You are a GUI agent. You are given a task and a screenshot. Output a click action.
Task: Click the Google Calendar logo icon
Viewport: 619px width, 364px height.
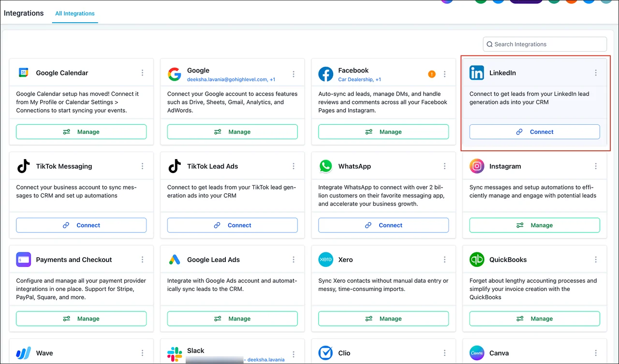tap(24, 73)
